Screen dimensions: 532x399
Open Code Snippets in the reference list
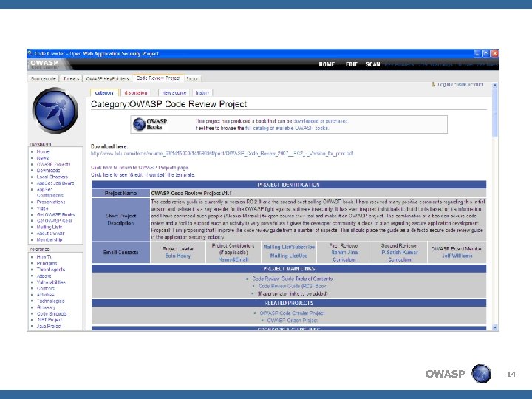pyautogui.click(x=52, y=314)
